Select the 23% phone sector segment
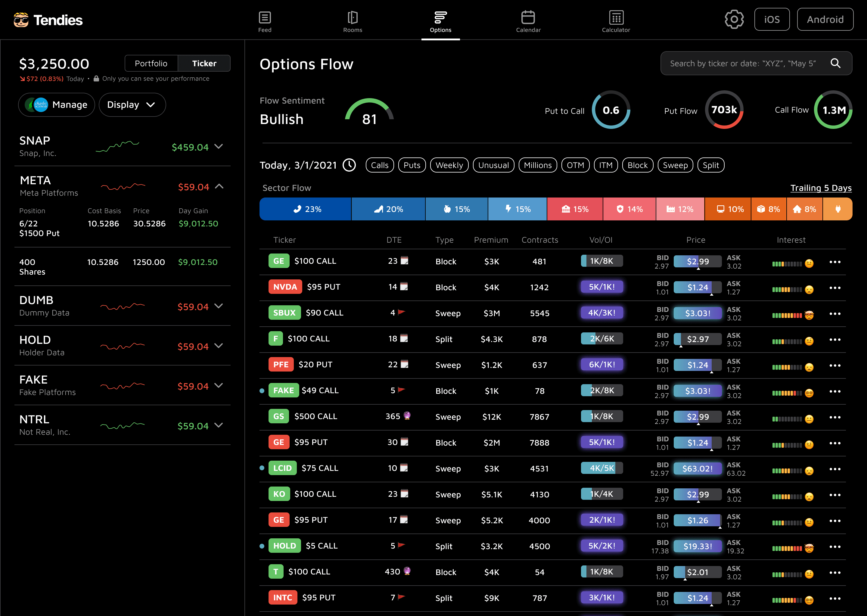This screenshot has width=867, height=616. (x=305, y=209)
